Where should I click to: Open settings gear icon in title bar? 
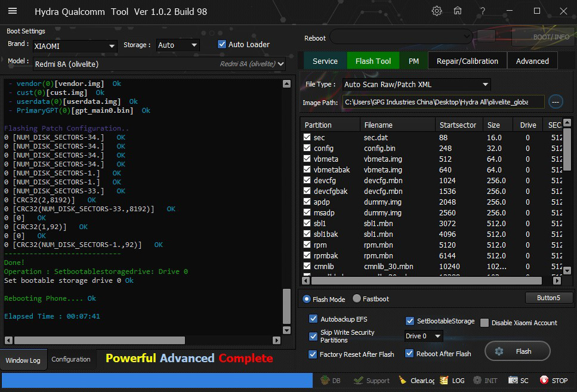click(436, 11)
